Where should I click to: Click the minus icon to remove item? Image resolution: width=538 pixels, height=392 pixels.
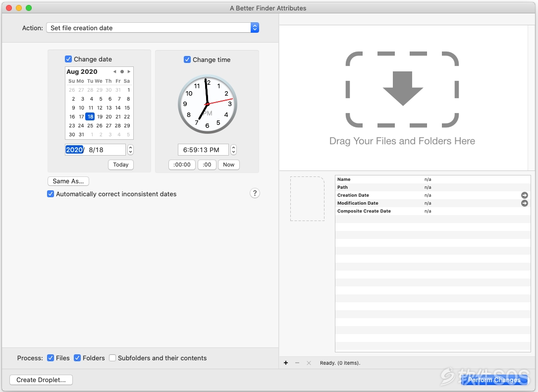[297, 363]
